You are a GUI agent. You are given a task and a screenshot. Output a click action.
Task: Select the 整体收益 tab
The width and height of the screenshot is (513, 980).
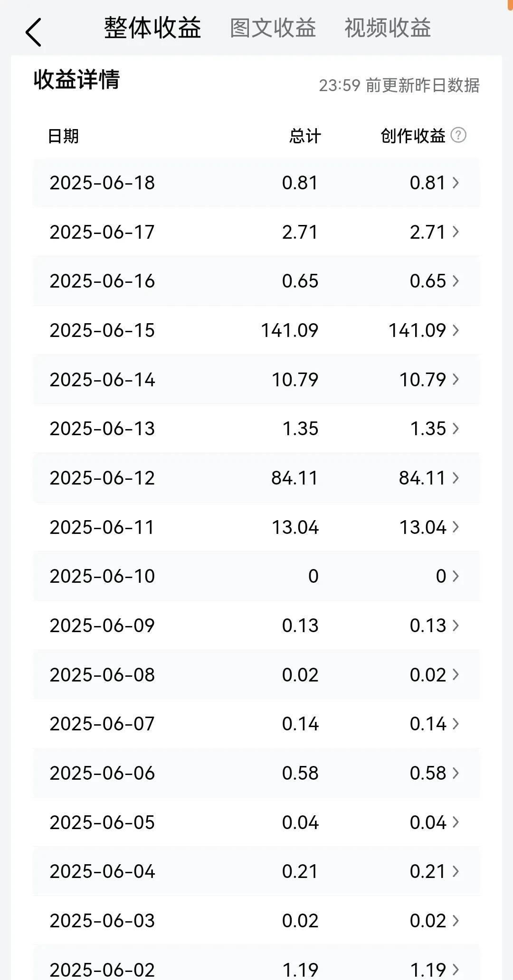pos(152,28)
